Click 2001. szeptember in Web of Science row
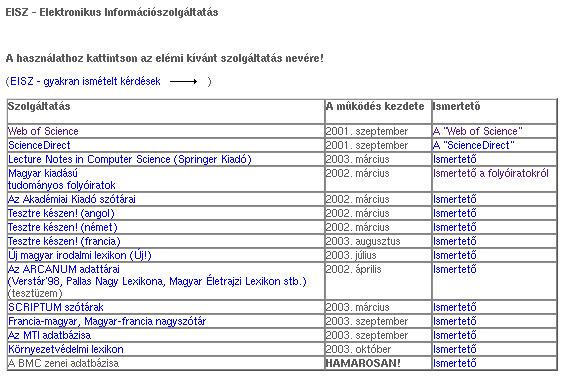 click(367, 131)
